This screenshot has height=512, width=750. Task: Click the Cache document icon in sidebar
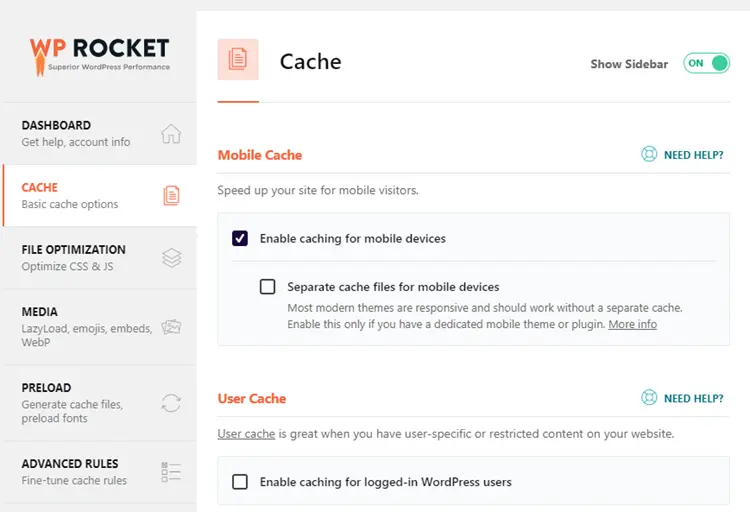(x=171, y=196)
